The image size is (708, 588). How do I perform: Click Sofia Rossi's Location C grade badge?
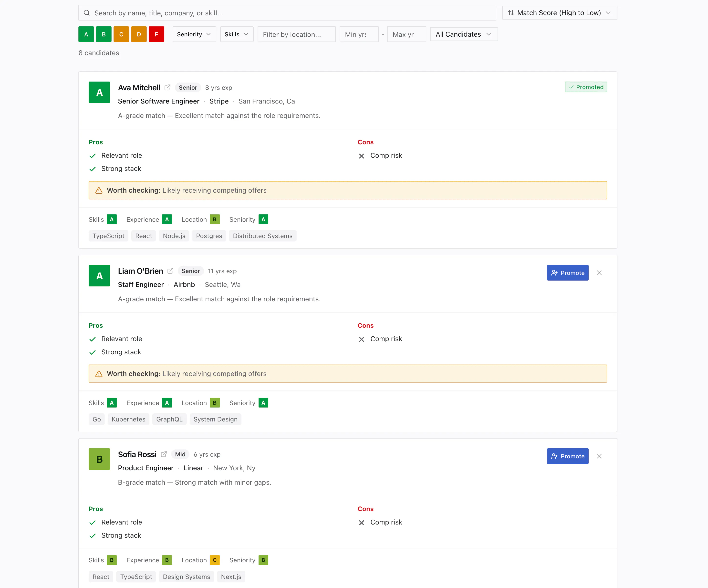[214, 560]
